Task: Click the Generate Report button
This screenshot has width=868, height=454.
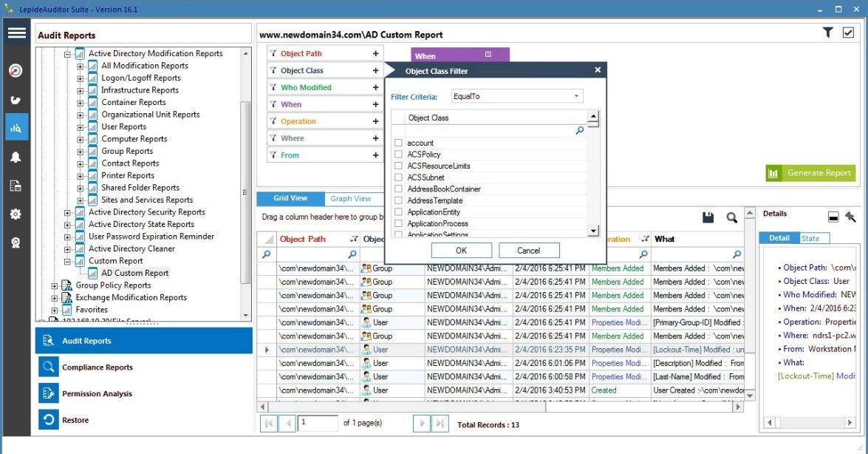Action: pos(810,173)
